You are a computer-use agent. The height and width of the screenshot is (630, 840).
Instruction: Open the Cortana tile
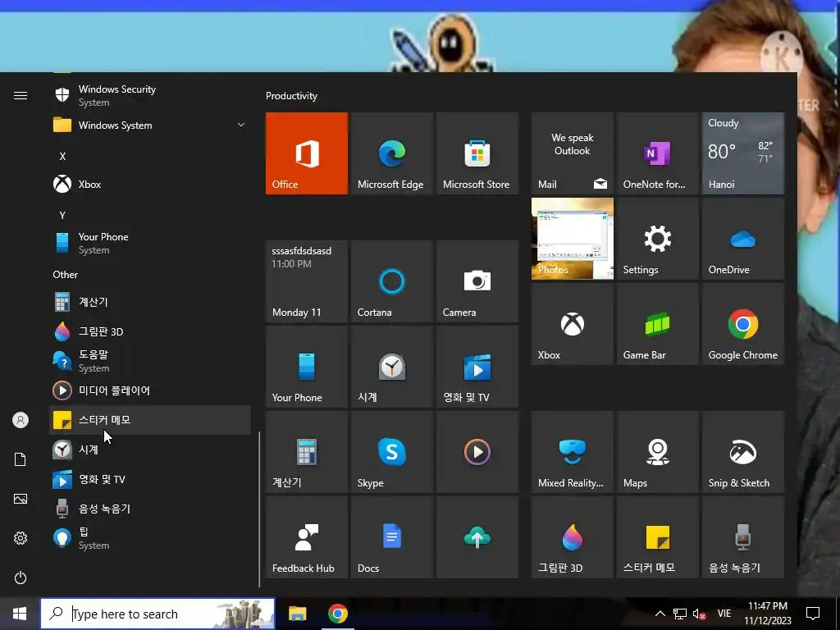tap(391, 281)
